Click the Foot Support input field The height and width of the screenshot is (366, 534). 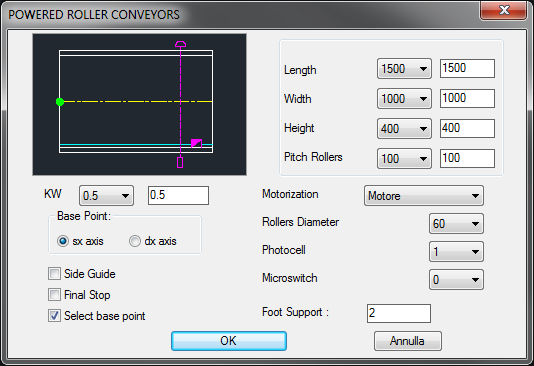point(399,313)
